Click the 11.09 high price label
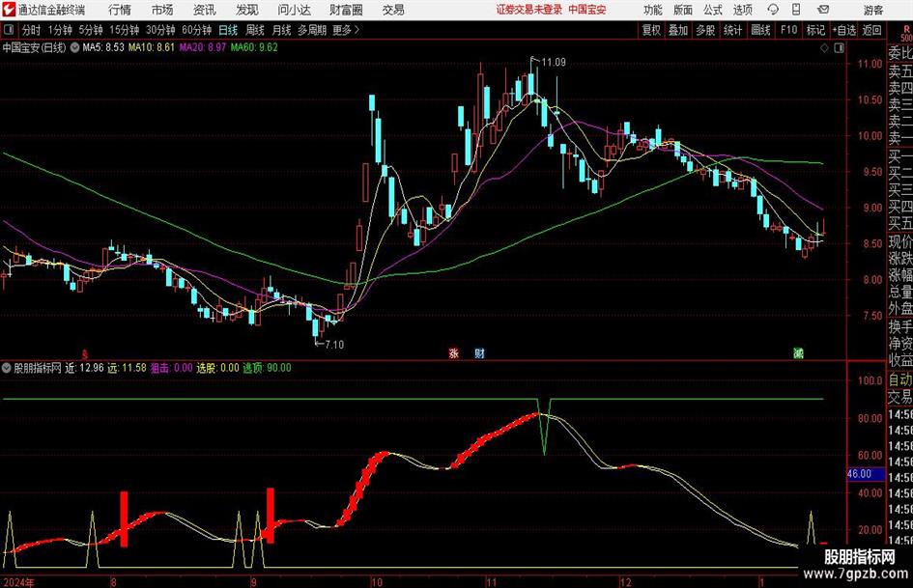This screenshot has width=913, height=588. click(554, 63)
